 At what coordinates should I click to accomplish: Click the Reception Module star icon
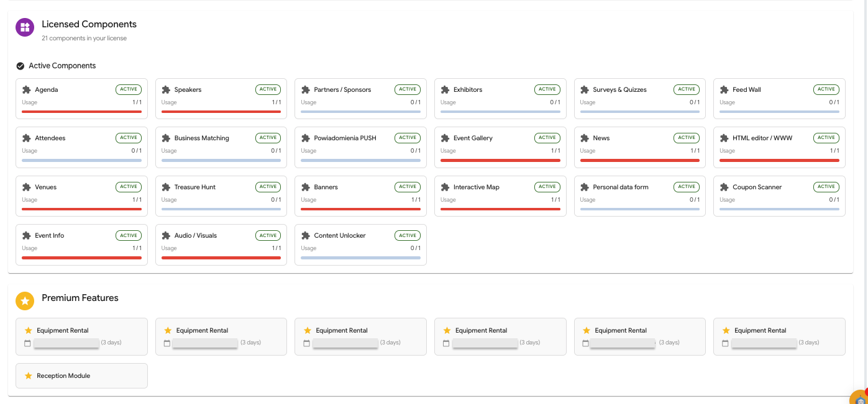coord(28,376)
